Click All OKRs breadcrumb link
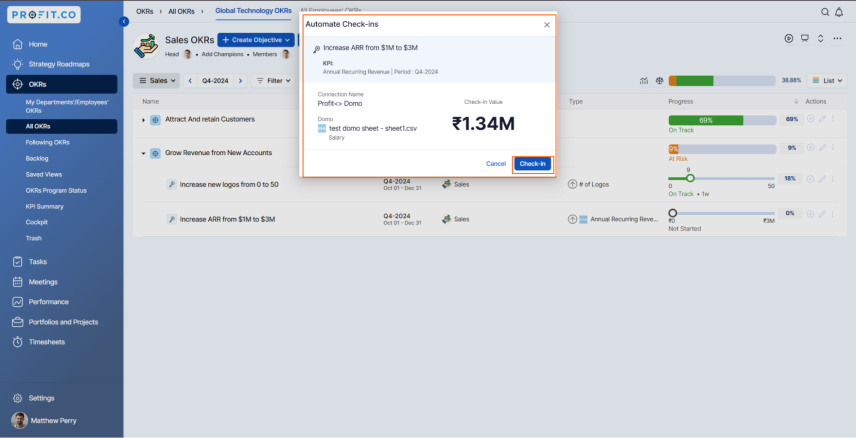This screenshot has height=438, width=856. pos(180,11)
